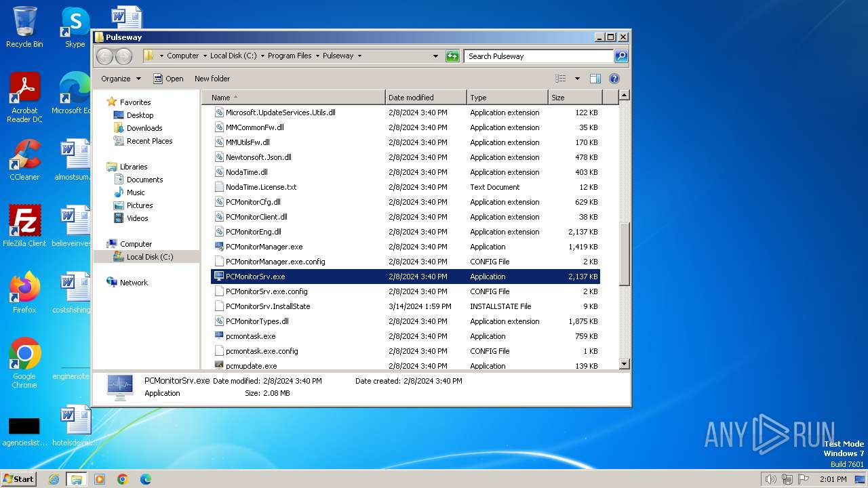Select pcmupdate.exe file
Screen dimensions: 868x488
[406, 365]
